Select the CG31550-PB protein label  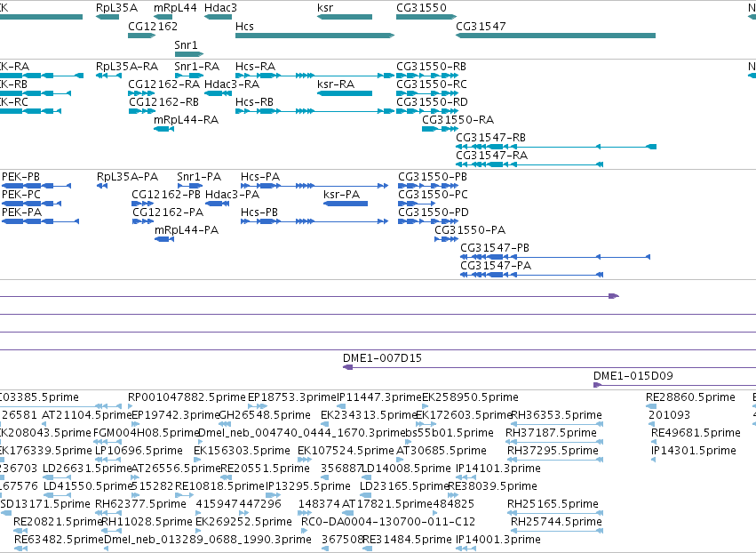tap(433, 177)
